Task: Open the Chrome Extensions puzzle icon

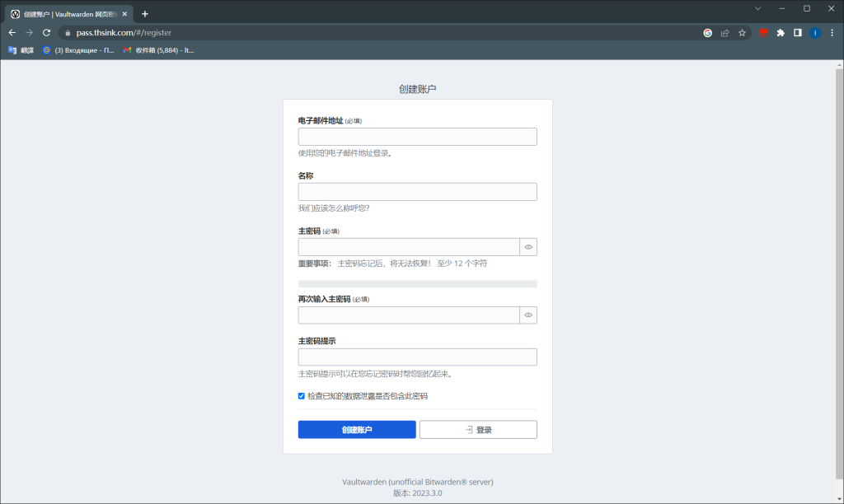Action: click(x=780, y=32)
